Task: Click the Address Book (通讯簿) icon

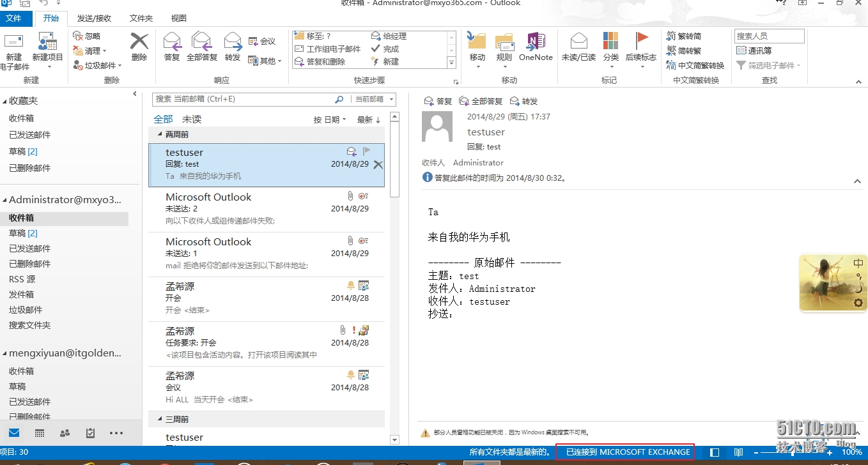Action: 754,50
